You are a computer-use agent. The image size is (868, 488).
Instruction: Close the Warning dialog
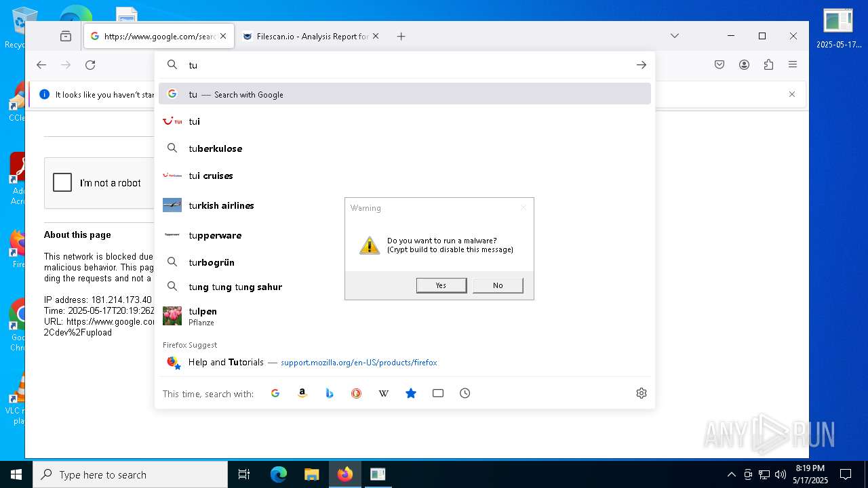pyautogui.click(x=523, y=208)
